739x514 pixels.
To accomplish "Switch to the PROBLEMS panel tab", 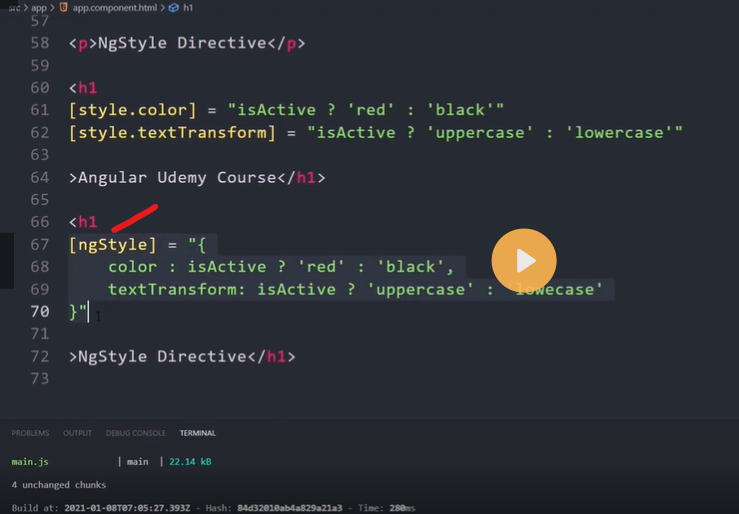I will [x=30, y=433].
